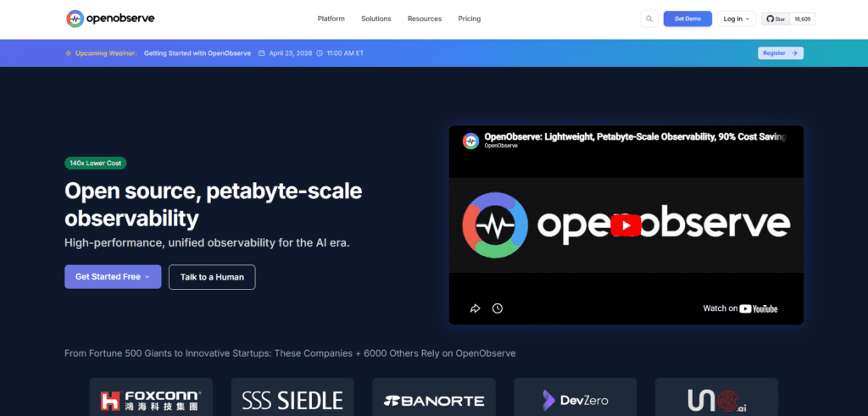
Task: Click the OpenObserve logo in header
Action: click(110, 19)
